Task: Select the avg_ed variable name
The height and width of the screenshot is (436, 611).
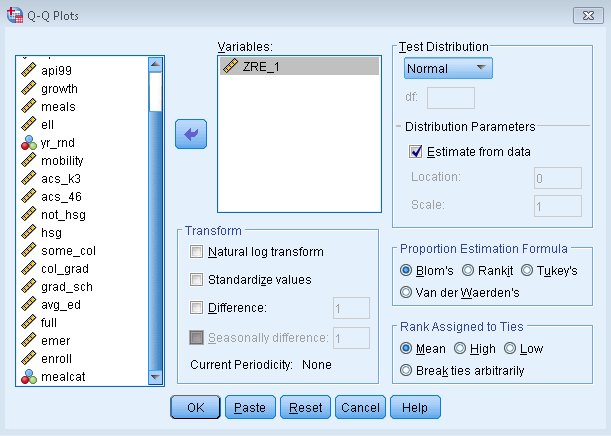Action: 61,305
